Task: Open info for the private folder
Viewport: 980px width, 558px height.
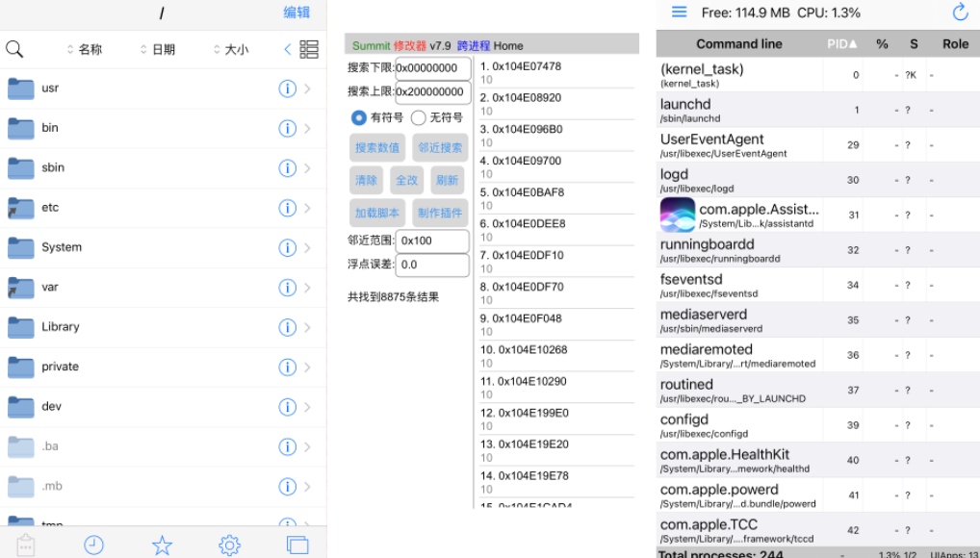Action: 287,367
